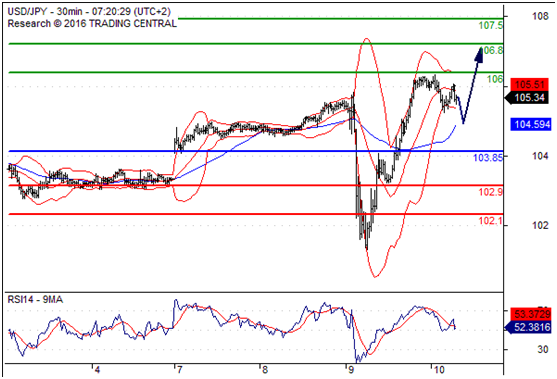Click date 8 on the time axis
557x379 pixels.
point(265,370)
